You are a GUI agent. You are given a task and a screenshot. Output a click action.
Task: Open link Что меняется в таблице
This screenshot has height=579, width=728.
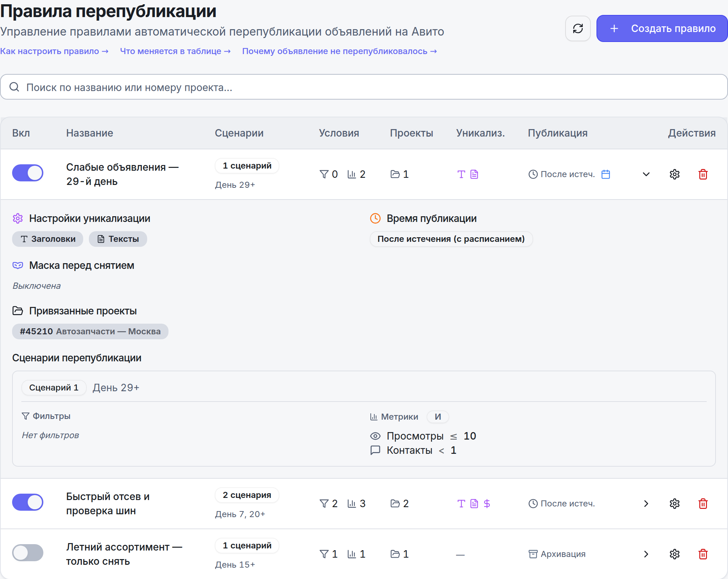(x=175, y=51)
